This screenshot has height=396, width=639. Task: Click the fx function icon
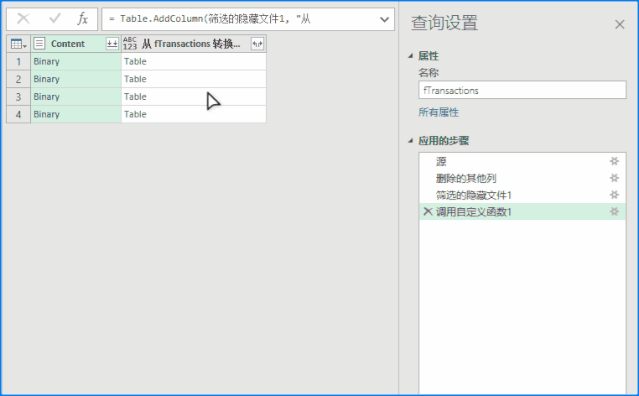(83, 19)
